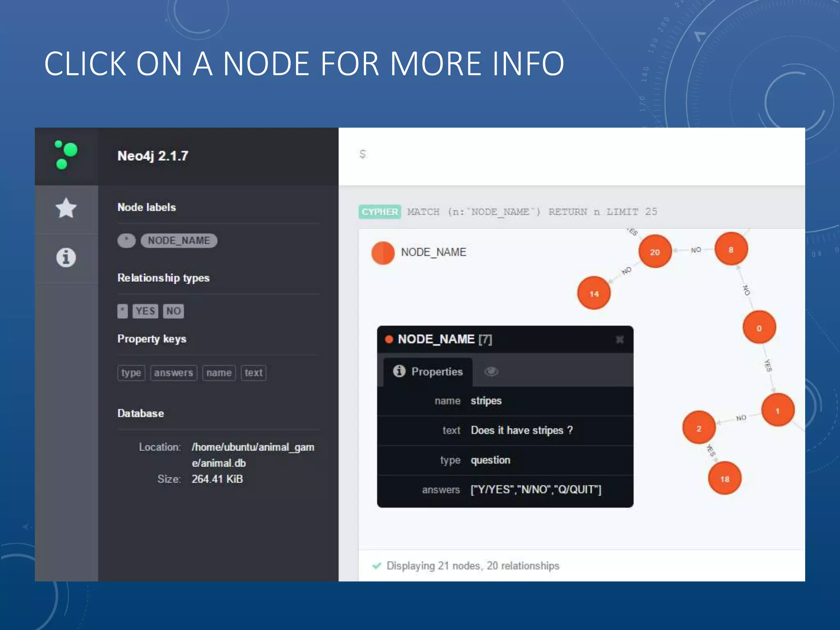Select the asterisk all-labels pill under Node labels
The height and width of the screenshot is (630, 840).
tap(126, 240)
